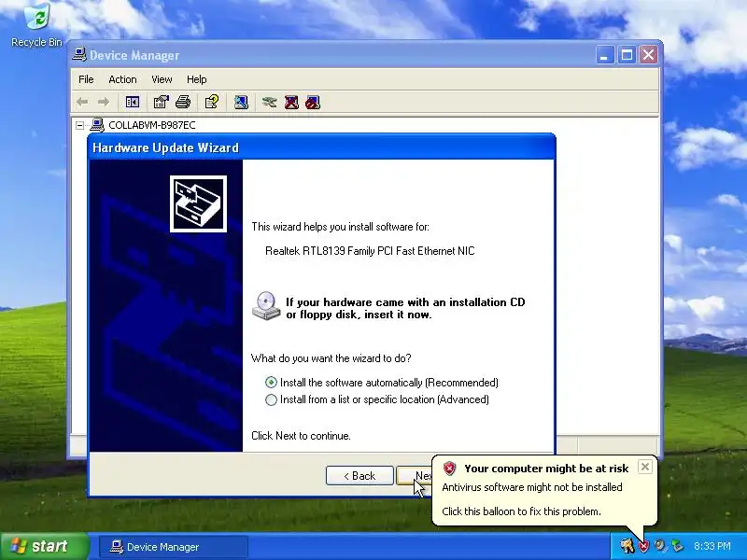
Task: Click the gray round tray icon beside the shield
Action: (x=660, y=546)
